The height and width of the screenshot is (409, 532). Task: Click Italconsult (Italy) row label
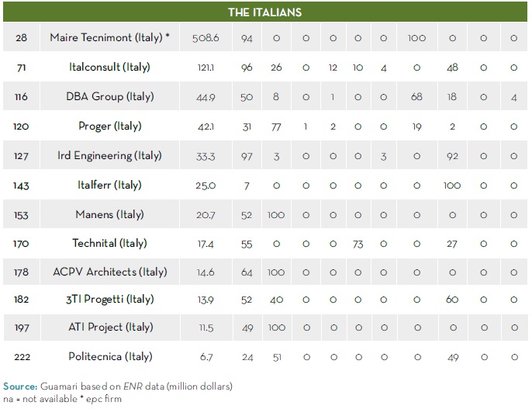(x=109, y=67)
